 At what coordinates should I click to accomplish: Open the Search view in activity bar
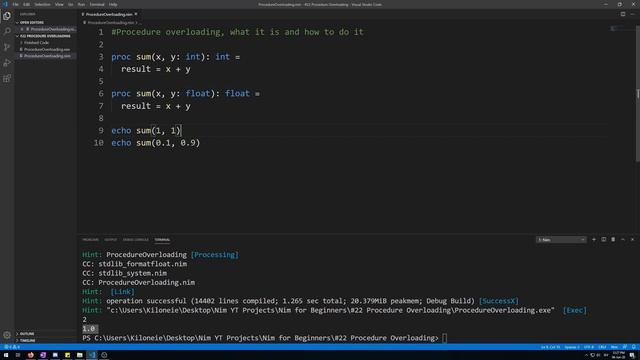(7, 31)
